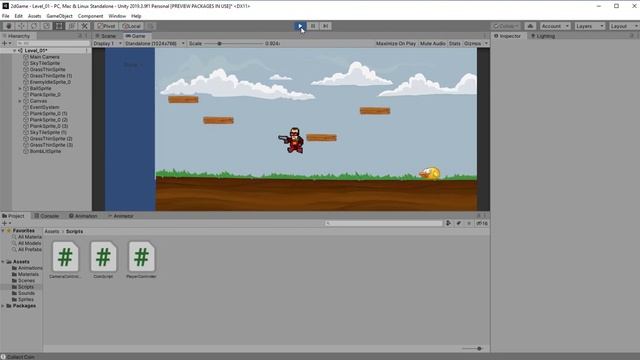The image size is (640, 360).
Task: Toggle the Stats overlay
Action: 455,43
